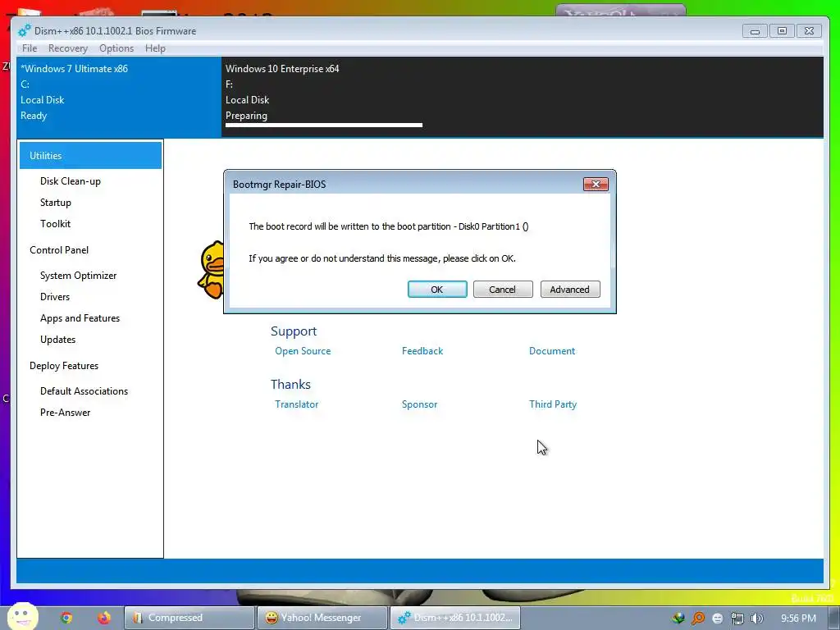Screen dimensions: 840x630
Task: Select Deploy Features section
Action: pyautogui.click(x=64, y=365)
